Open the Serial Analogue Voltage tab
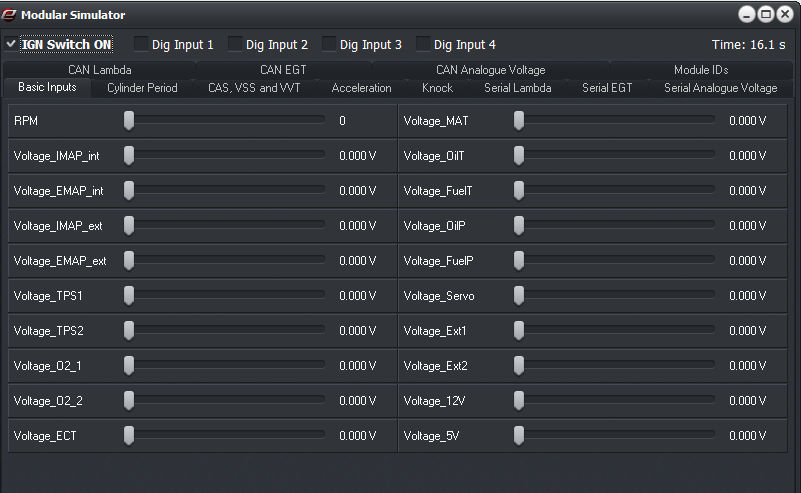This screenshot has width=801, height=493. click(x=720, y=88)
